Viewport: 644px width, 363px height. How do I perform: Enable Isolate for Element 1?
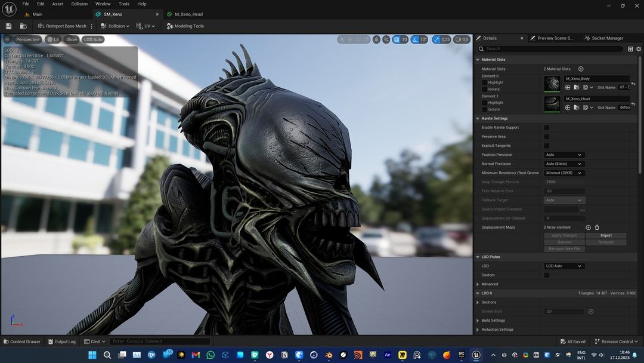[484, 109]
